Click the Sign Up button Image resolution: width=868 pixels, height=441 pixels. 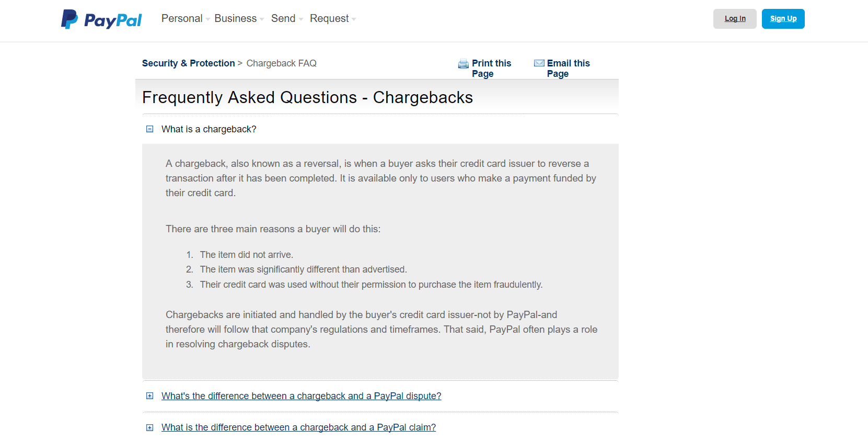tap(783, 18)
